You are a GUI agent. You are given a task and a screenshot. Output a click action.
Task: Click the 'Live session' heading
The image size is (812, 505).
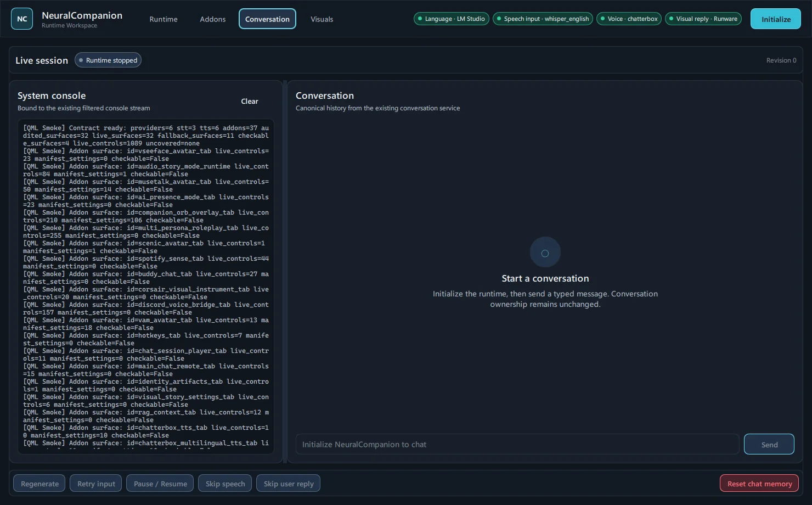coord(42,60)
